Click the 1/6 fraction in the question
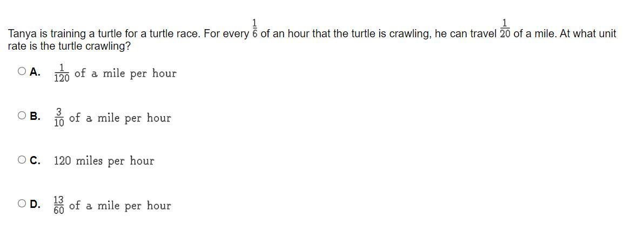The height and width of the screenshot is (236, 644). (x=254, y=29)
